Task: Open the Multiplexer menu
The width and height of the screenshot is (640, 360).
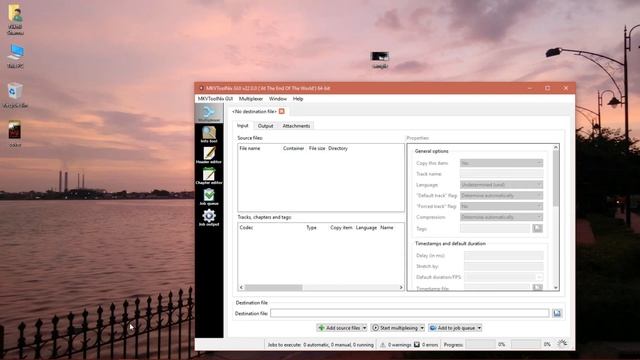Action: click(x=251, y=99)
